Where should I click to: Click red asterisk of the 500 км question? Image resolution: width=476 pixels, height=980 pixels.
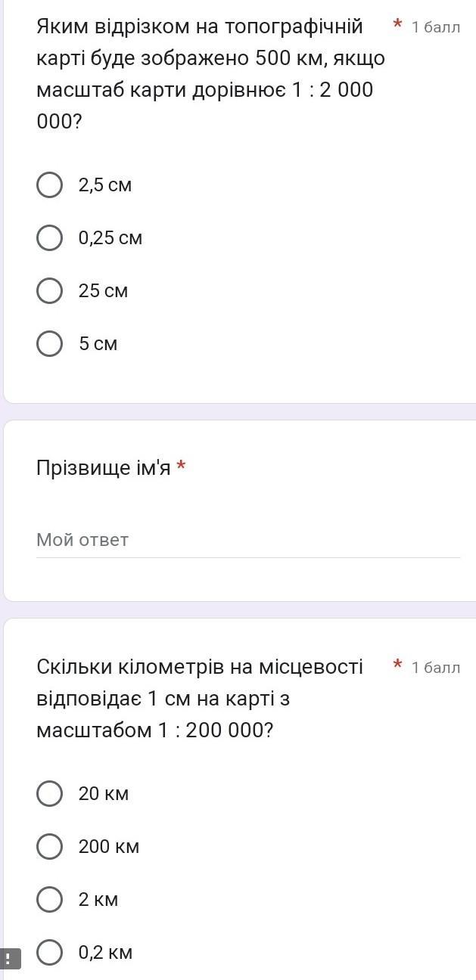point(397,26)
